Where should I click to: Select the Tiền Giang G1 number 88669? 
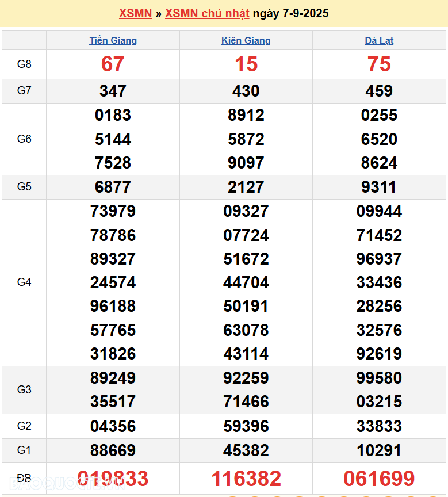[x=113, y=450]
